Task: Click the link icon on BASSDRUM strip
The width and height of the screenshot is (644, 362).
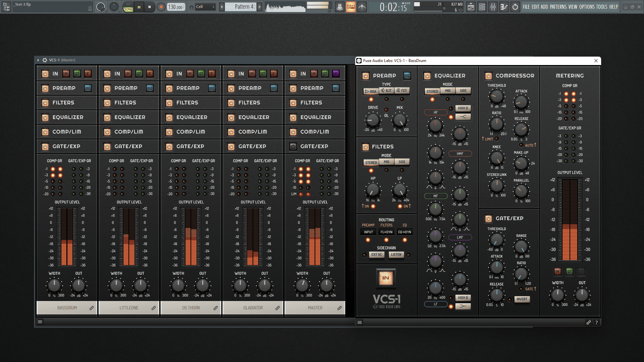Action: [92, 308]
